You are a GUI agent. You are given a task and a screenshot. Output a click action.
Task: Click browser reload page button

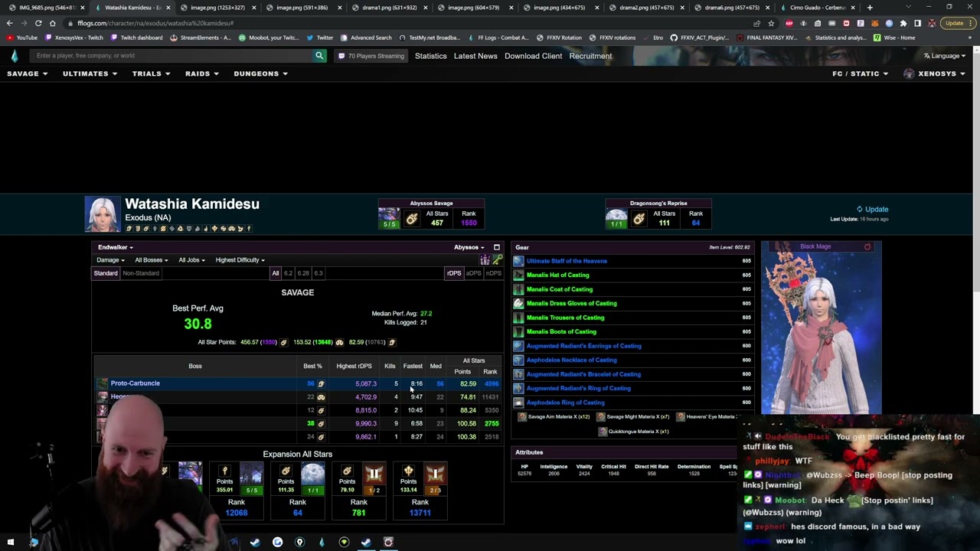[38, 23]
